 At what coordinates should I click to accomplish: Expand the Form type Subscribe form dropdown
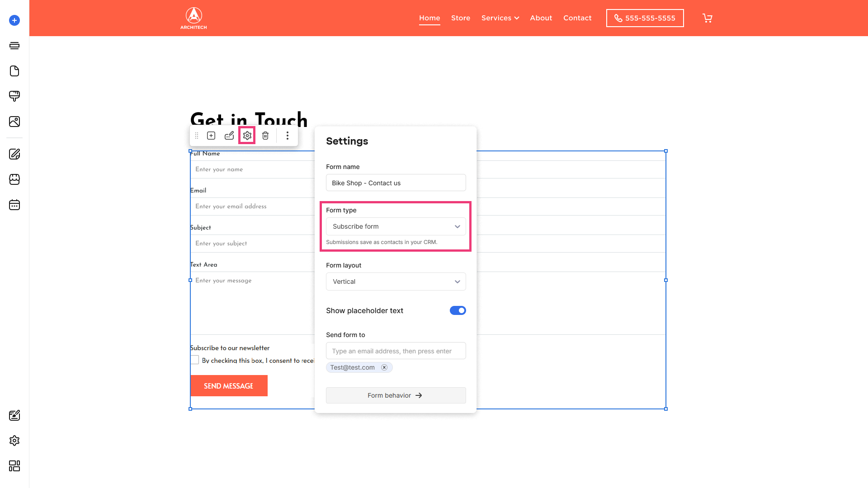pyautogui.click(x=396, y=226)
